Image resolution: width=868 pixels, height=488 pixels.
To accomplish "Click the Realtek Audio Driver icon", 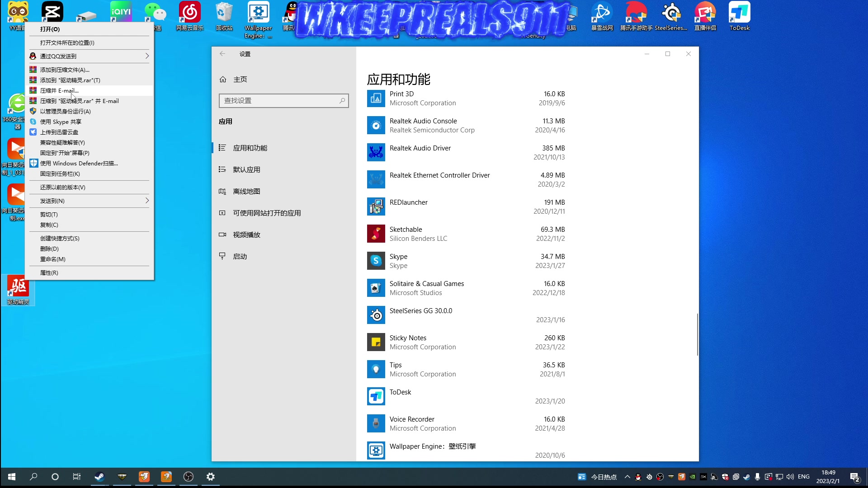I will tap(376, 152).
